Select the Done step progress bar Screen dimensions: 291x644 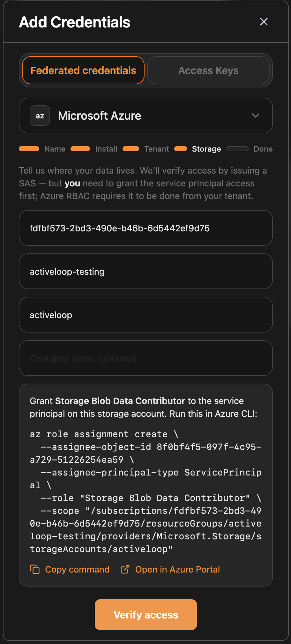pos(237,149)
